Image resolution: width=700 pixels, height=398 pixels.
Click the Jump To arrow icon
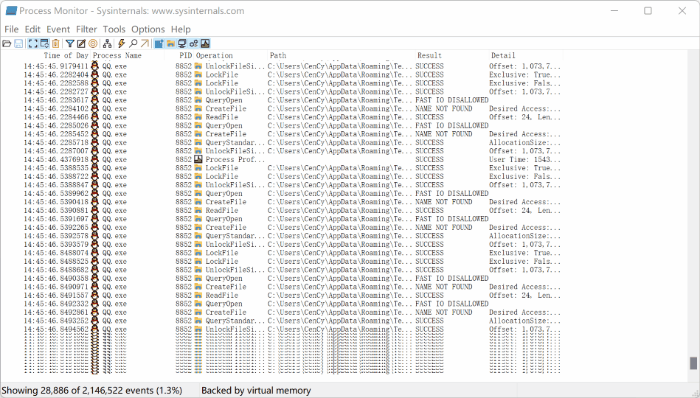[145, 43]
